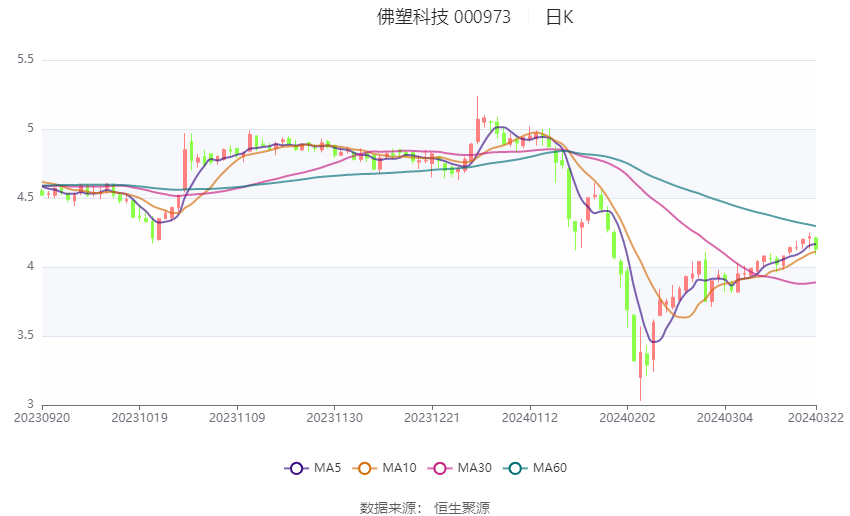Toggle the MA10 orange legend marker
The width and height of the screenshot is (850, 516).
[x=364, y=467]
